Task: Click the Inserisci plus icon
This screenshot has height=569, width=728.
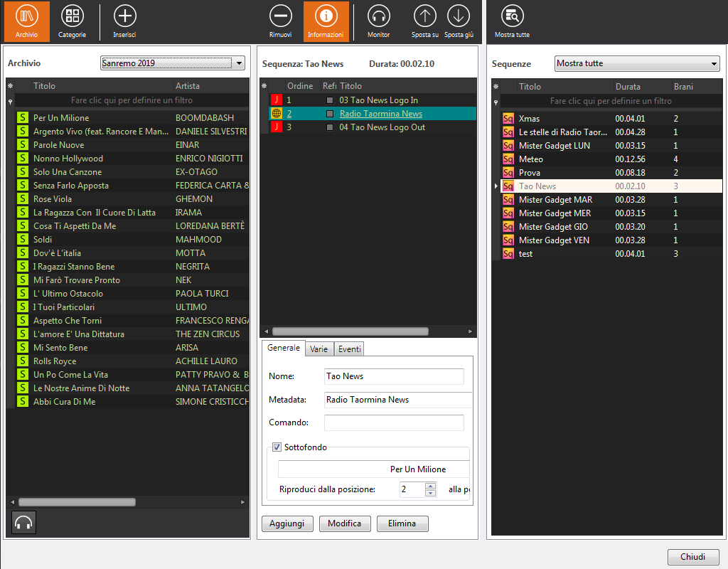Action: click(x=124, y=17)
